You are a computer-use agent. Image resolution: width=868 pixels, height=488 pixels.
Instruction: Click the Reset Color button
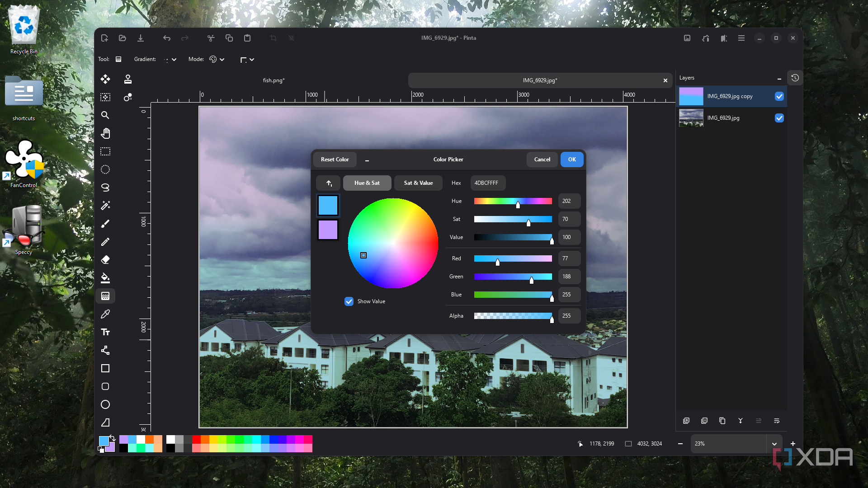pos(335,160)
